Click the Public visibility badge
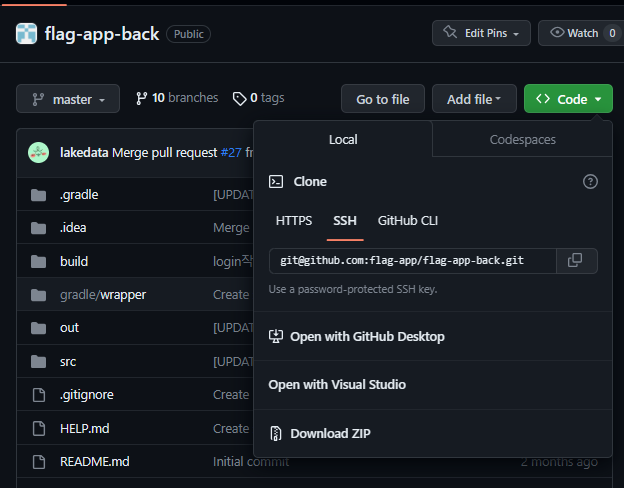The image size is (624, 488). (189, 34)
